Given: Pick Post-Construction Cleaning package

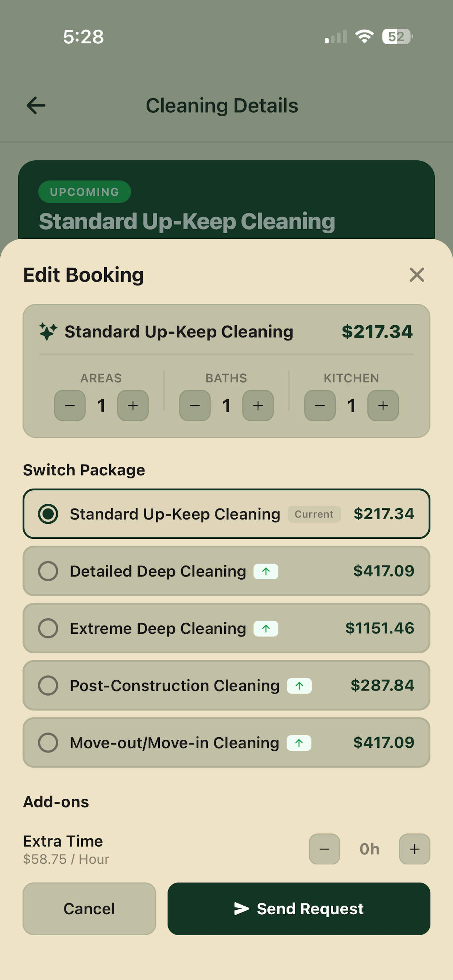Looking at the screenshot, I should coord(226,685).
